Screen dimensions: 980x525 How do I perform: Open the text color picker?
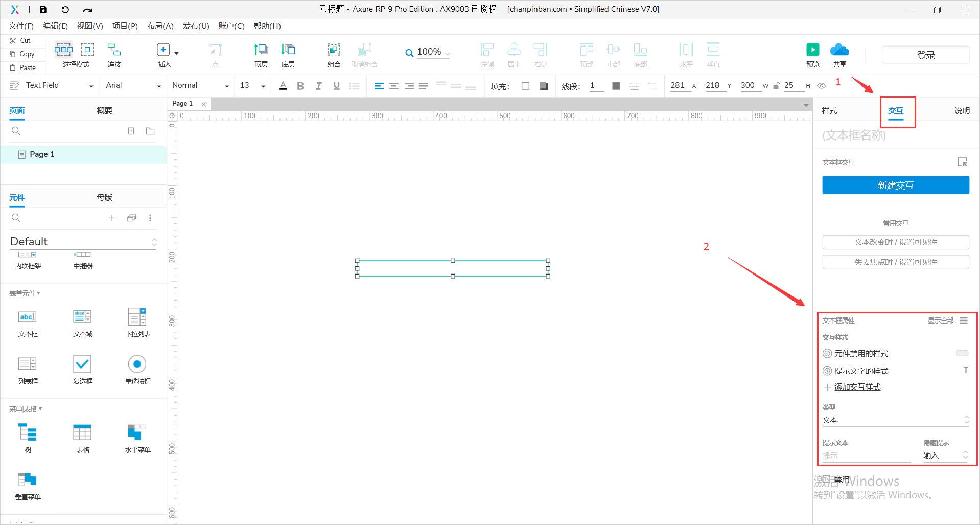pos(283,86)
